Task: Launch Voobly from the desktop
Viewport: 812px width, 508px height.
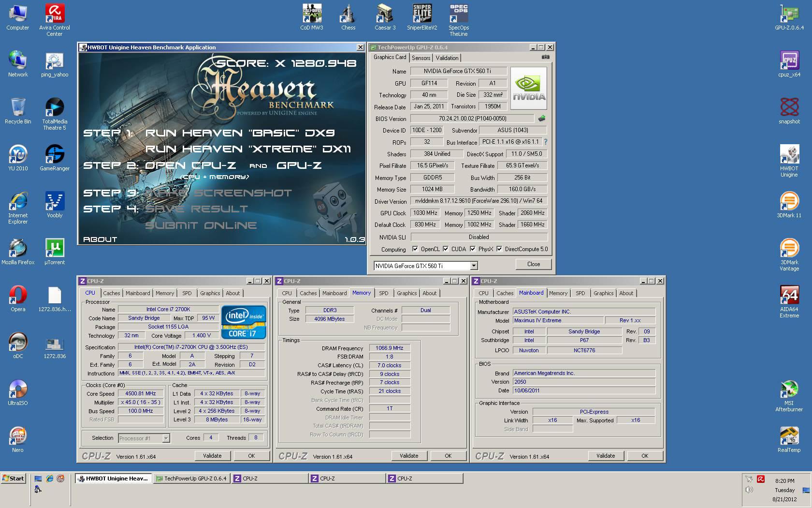Action: pyautogui.click(x=55, y=205)
